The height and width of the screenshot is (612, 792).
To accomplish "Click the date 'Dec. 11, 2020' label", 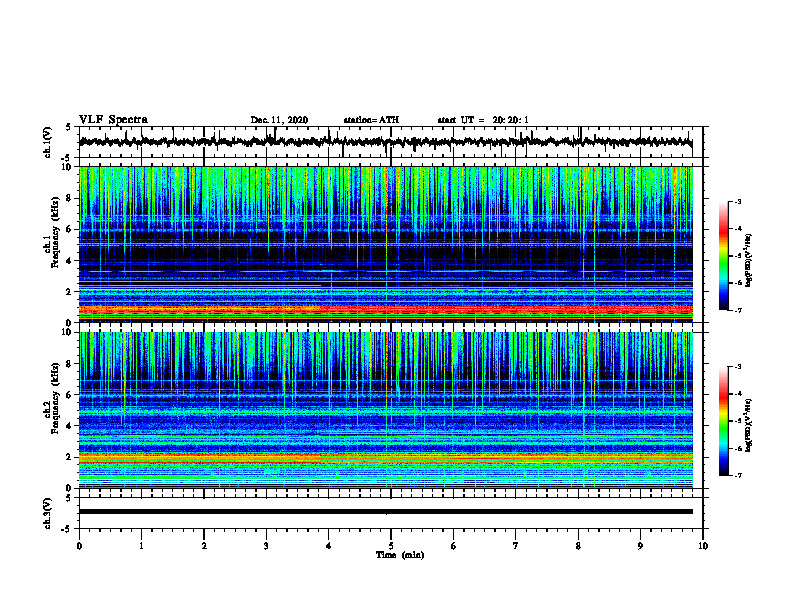I will pos(279,120).
